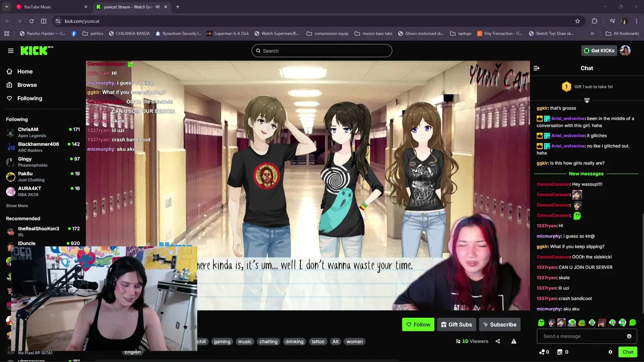The width and height of the screenshot is (644, 362).
Task: Expand hidden bookmarks overflow chevron
Action: tap(592, 34)
